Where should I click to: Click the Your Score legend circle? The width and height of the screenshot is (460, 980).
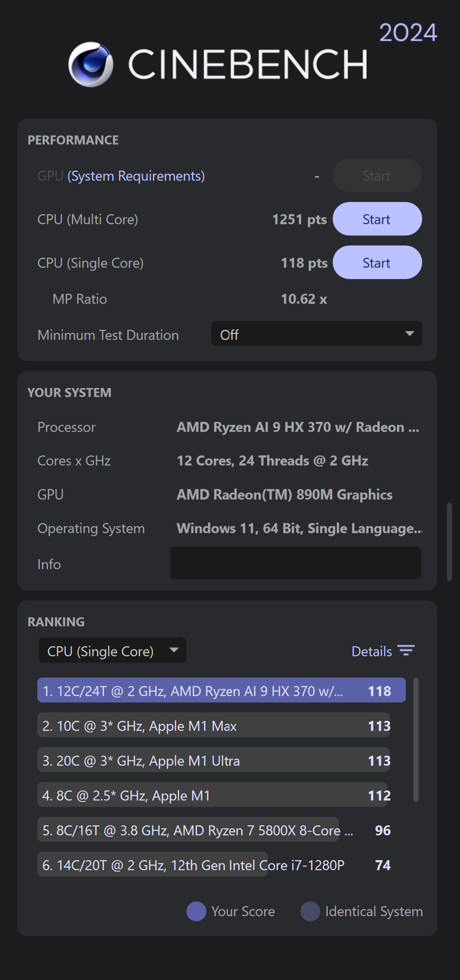pos(196,911)
